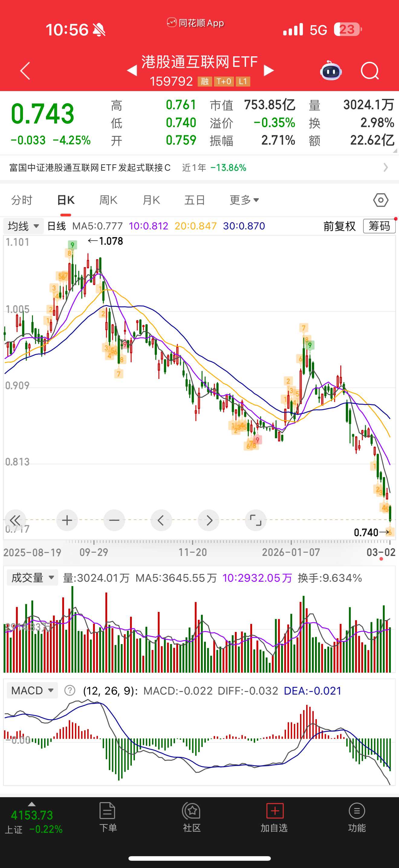
Task: Tap the 额 22.62亿 value
Action: [372, 140]
